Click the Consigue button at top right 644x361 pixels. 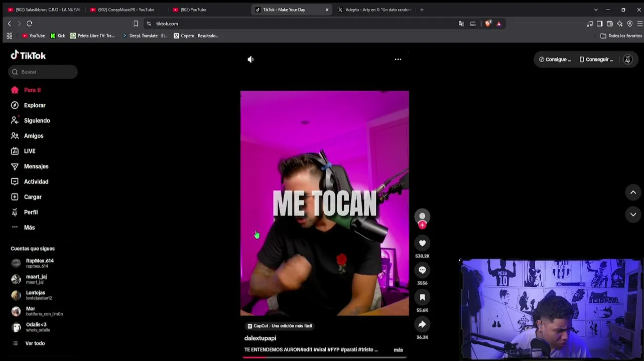click(x=555, y=59)
